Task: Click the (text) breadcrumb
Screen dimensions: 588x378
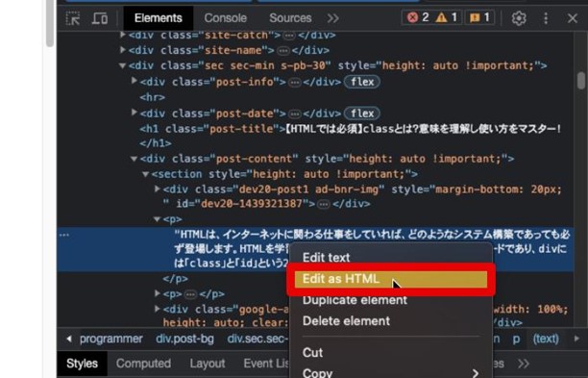Action: coord(546,339)
